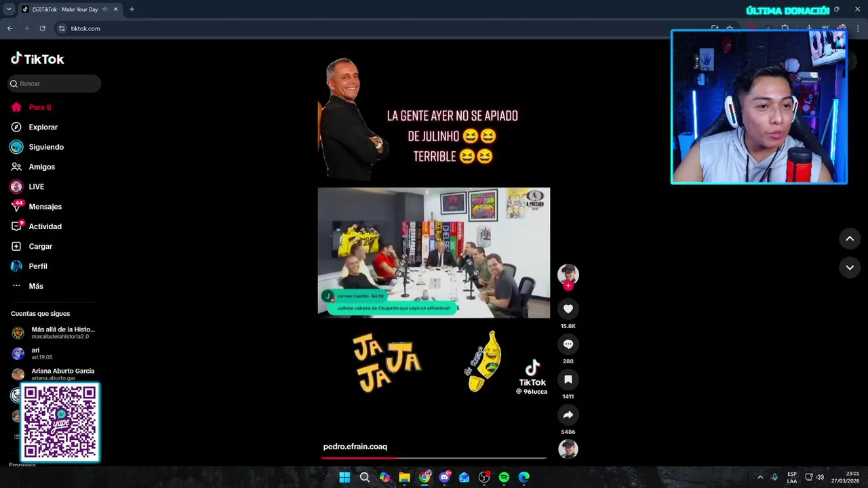868x488 pixels.
Task: Select the TikTok - Make Your Day tab
Action: (x=64, y=9)
